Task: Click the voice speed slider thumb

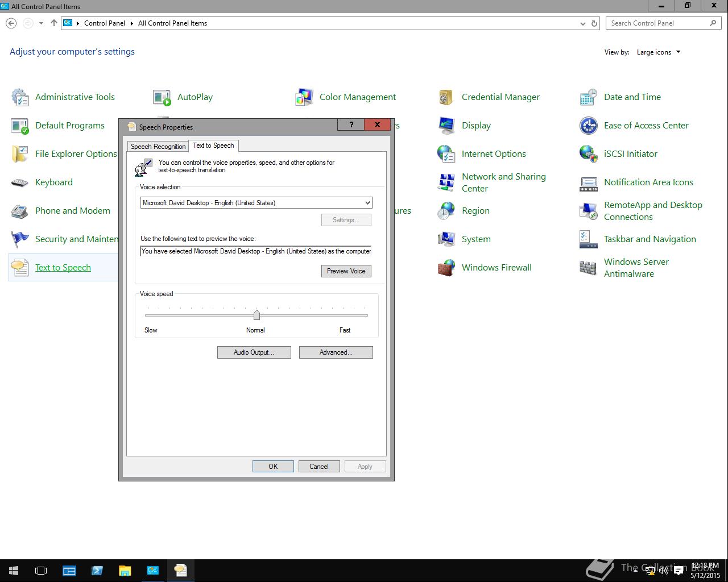Action: [x=257, y=315]
